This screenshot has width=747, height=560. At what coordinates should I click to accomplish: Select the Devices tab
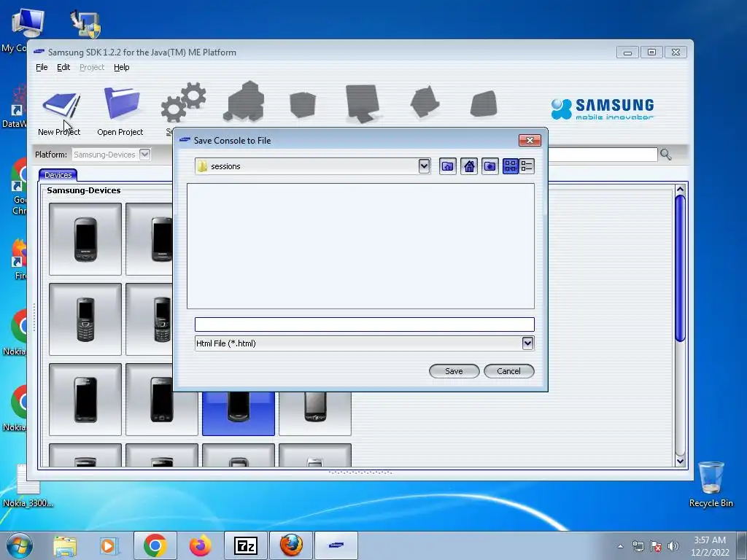tap(58, 175)
